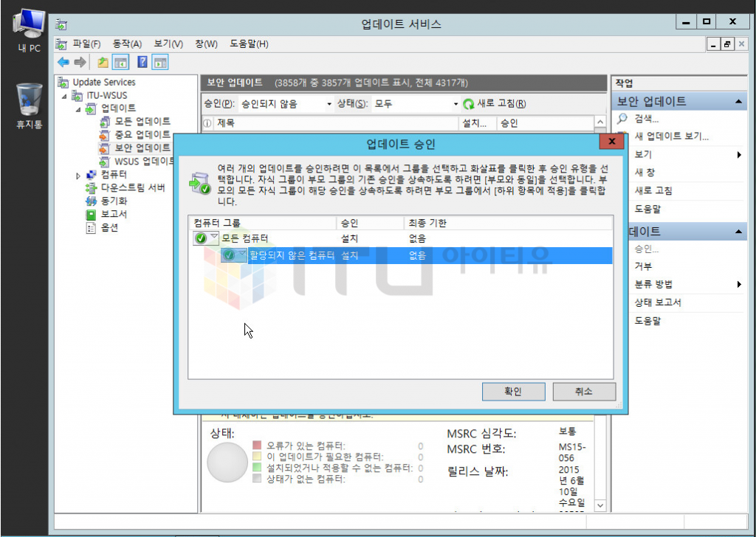Click the 최종 기한 column header
The image size is (756, 537).
[x=427, y=223]
